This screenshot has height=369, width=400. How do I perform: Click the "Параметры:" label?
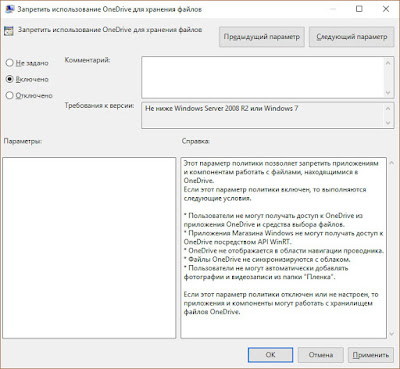click(x=23, y=141)
